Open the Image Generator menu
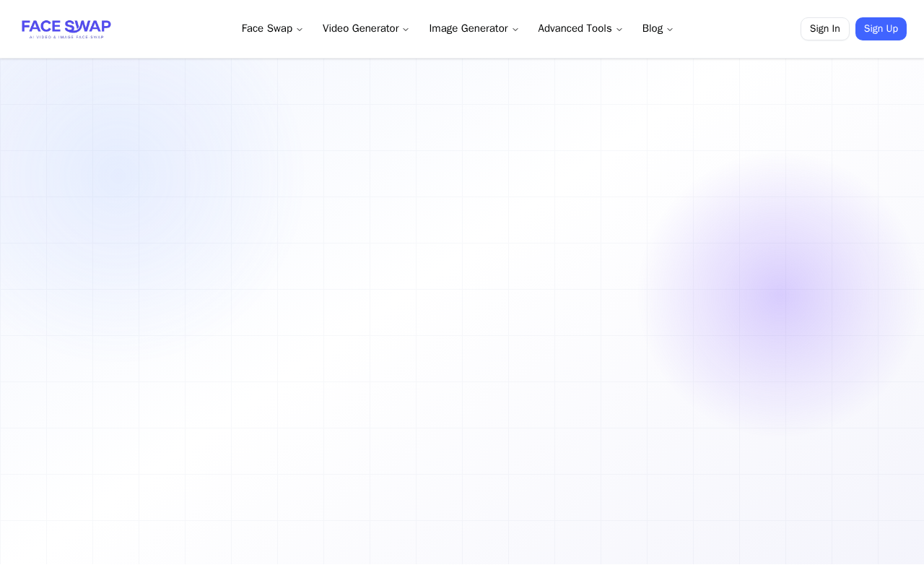This screenshot has width=924, height=578. [x=474, y=29]
